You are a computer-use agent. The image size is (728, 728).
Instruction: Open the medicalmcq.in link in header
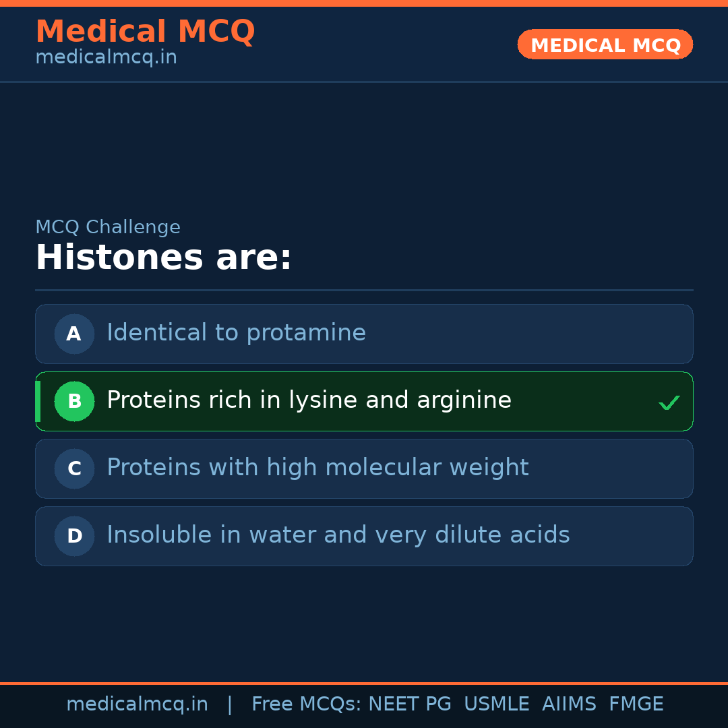point(106,58)
